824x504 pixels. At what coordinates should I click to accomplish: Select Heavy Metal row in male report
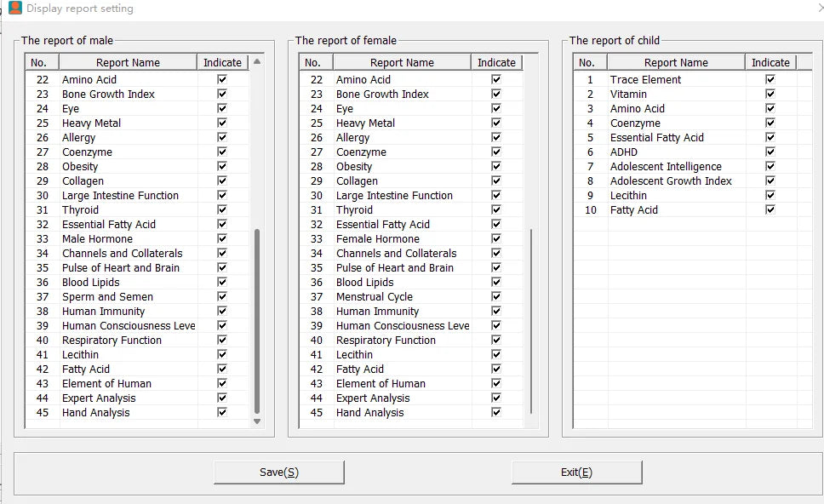pos(137,123)
